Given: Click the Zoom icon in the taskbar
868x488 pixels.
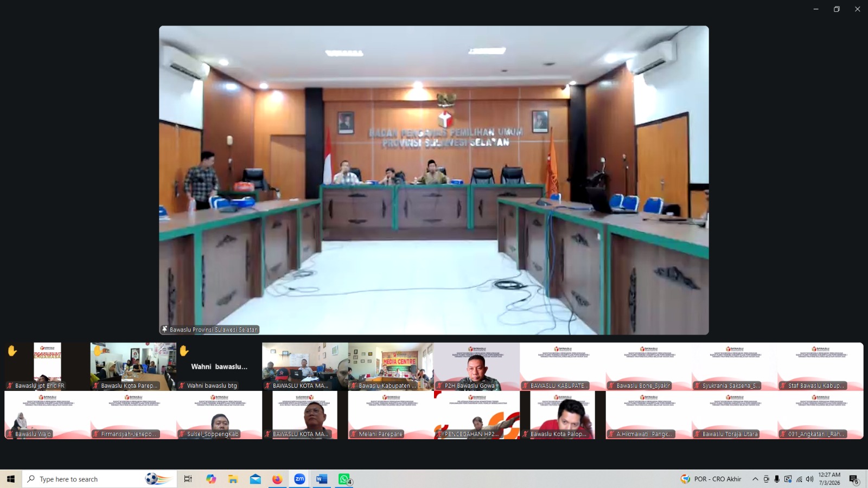Looking at the screenshot, I should (299, 479).
